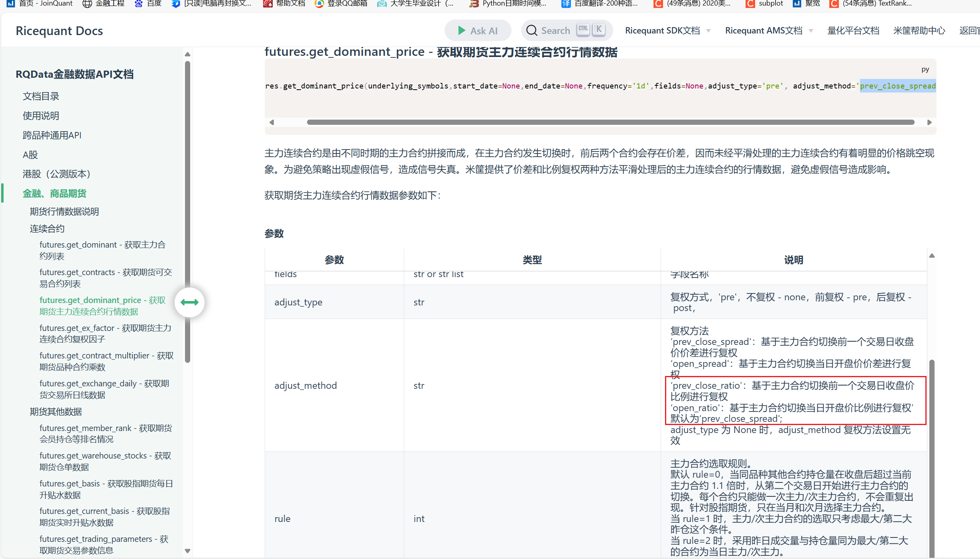Select 金融、商品期货 in the sidebar
Viewport: 980px width, 559px height.
pyautogui.click(x=55, y=193)
